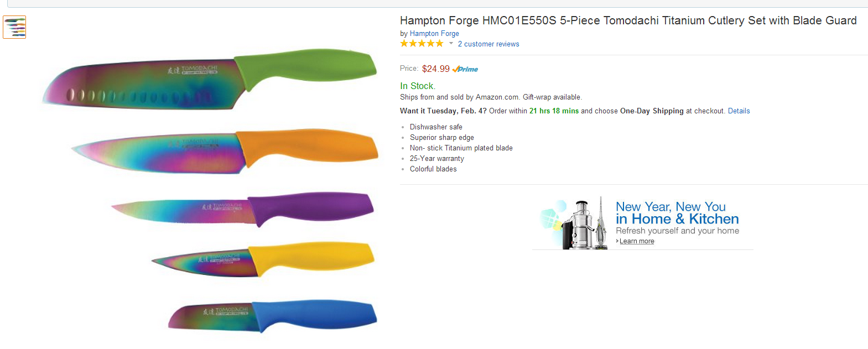Click the blue-handled paring knife

click(274, 317)
